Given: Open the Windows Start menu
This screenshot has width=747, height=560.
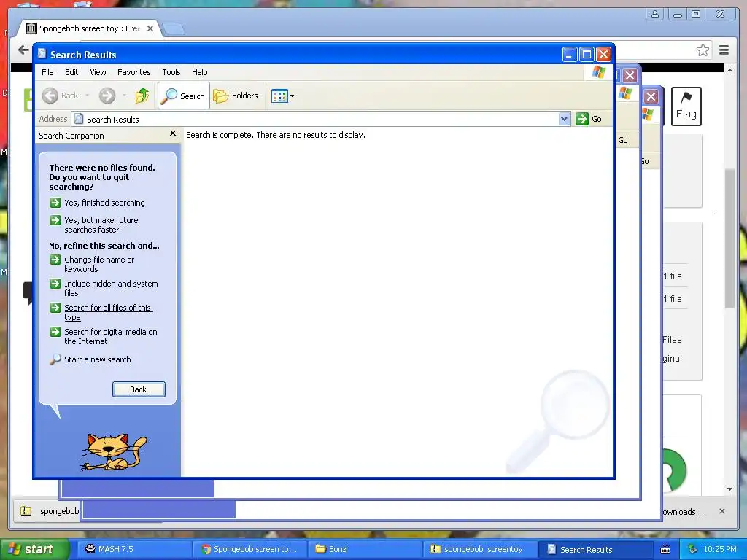Looking at the screenshot, I should 34,550.
